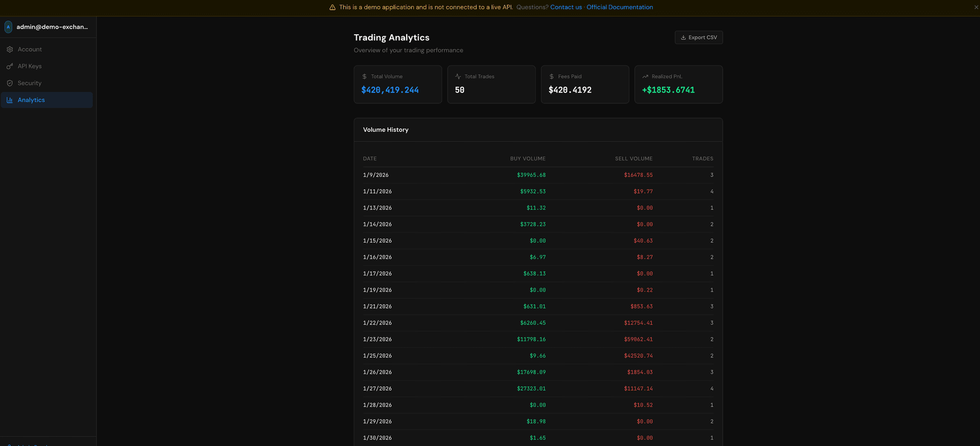Click the warning triangle icon in banner

tap(332, 7)
